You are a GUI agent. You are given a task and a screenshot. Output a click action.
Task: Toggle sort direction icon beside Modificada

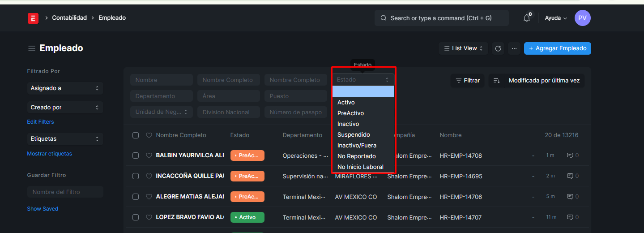[x=496, y=81]
